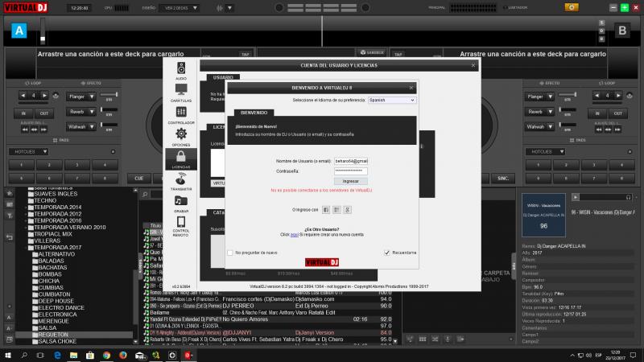
Task: Click left deck TAP tempo button
Action: pos(246,54)
